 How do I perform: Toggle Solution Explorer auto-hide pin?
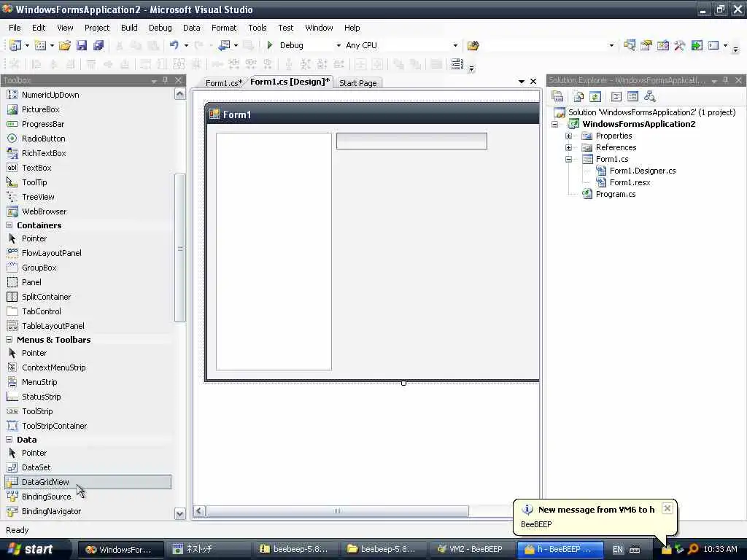pos(726,80)
